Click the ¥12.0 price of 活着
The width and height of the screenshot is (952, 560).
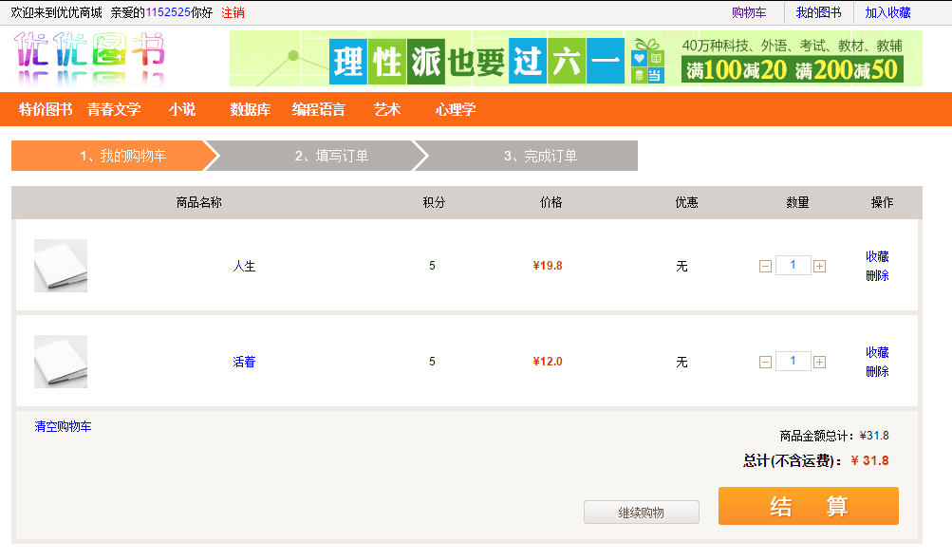[x=548, y=362]
